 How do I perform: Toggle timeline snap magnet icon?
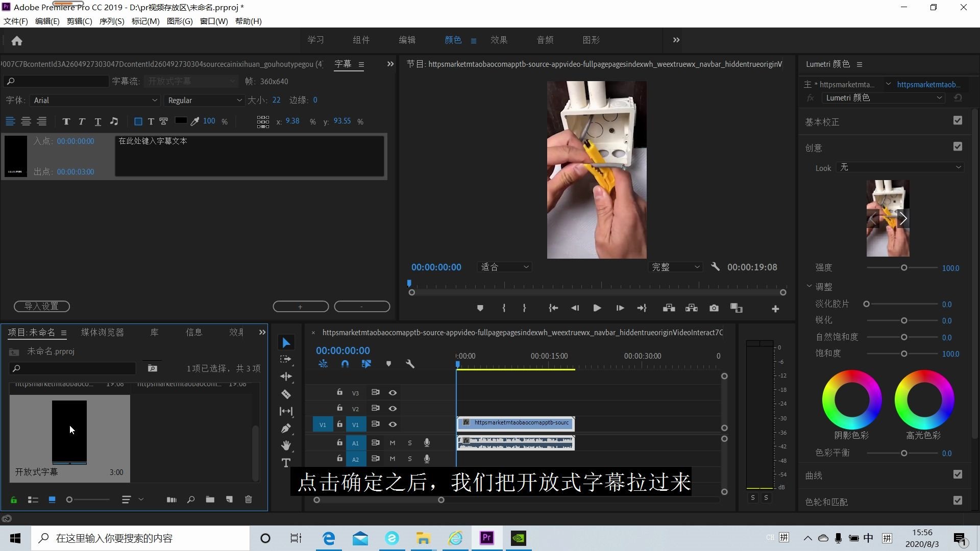point(345,364)
